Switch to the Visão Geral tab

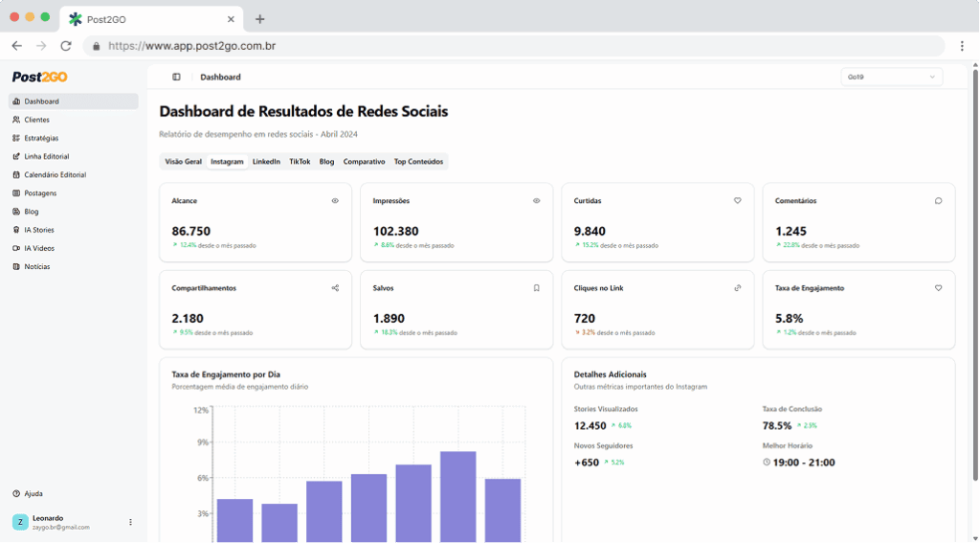(183, 162)
